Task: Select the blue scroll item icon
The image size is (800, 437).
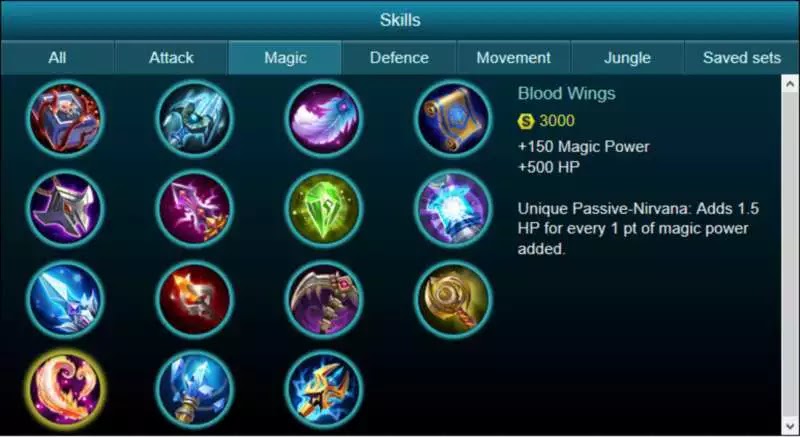Action: pyautogui.click(x=453, y=119)
